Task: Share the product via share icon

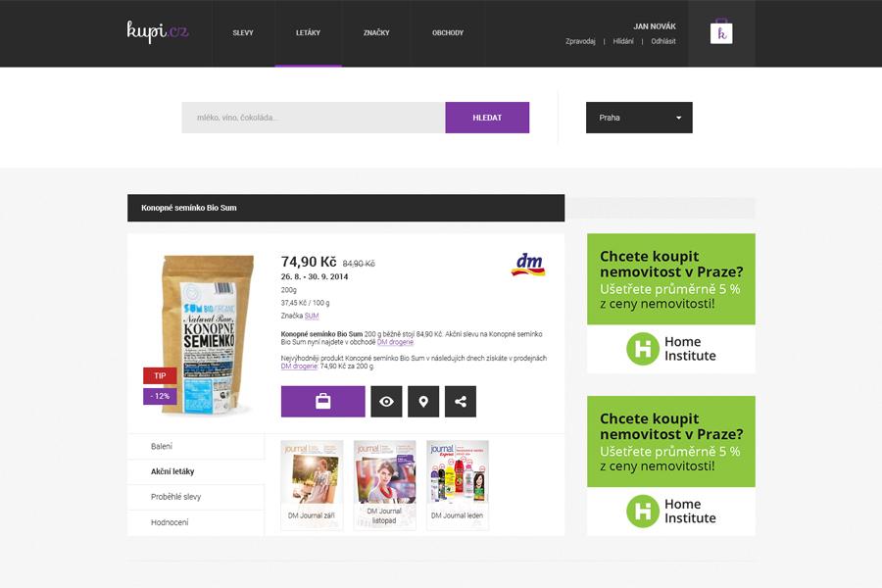Action: pos(461,401)
